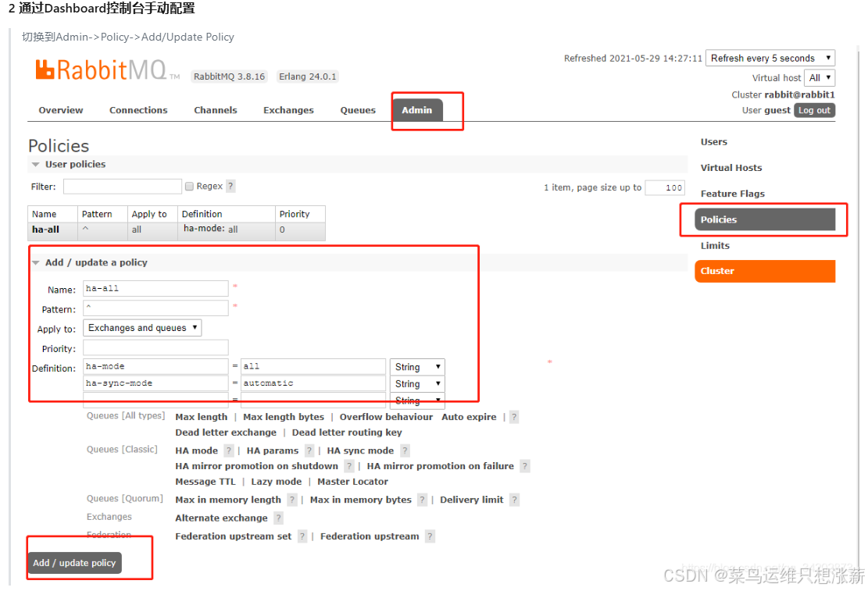Click the automatic definition value field

pos(313,383)
